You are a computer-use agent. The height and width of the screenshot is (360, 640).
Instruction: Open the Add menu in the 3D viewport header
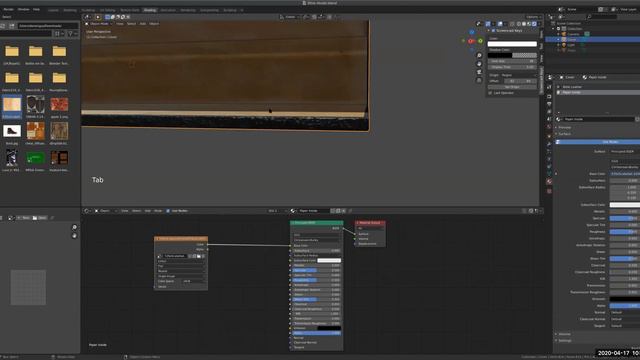click(x=143, y=24)
